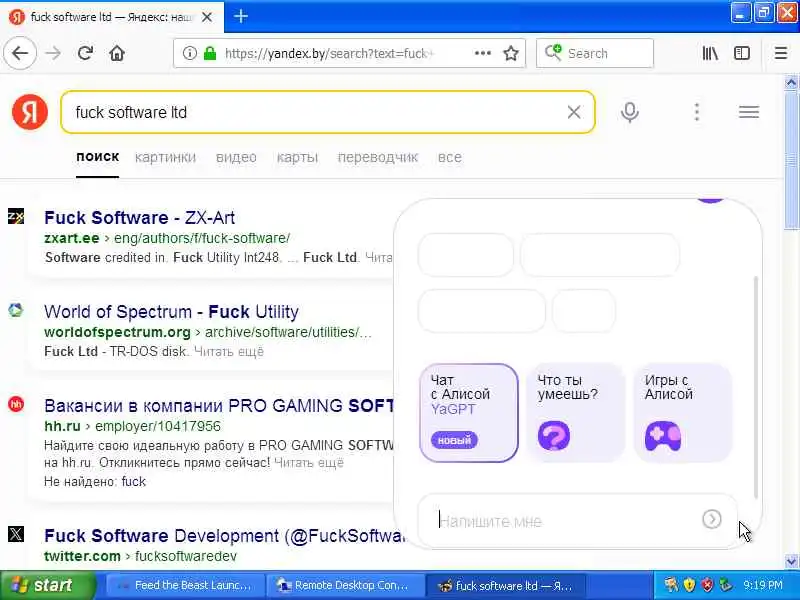Screen dimensions: 800x600
Task: Switch to the картинки tab
Action: point(165,157)
